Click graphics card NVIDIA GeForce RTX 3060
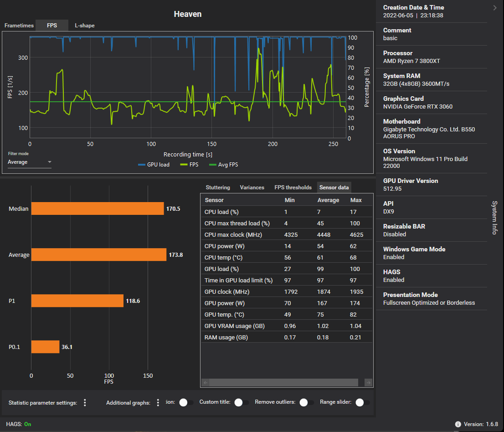Viewport: 504px width, 432px height. point(417,106)
